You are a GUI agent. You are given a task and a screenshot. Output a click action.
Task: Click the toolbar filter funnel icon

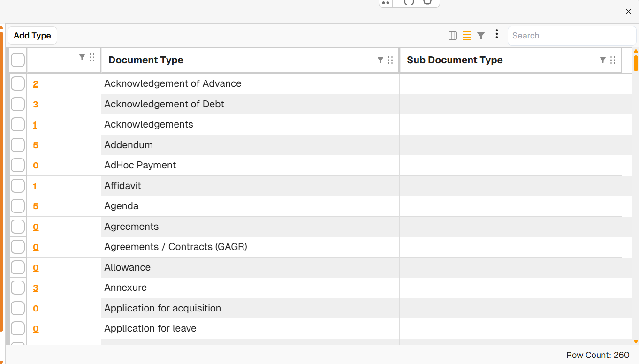[x=481, y=36]
